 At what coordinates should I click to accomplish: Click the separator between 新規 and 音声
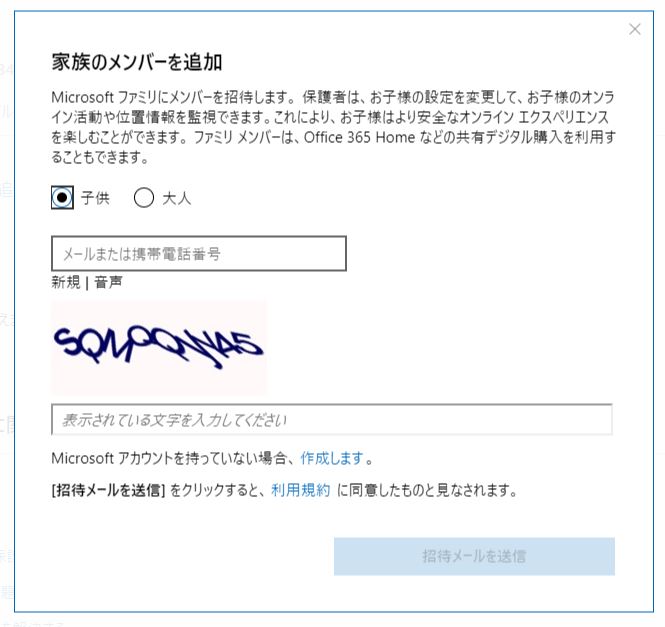coord(89,283)
